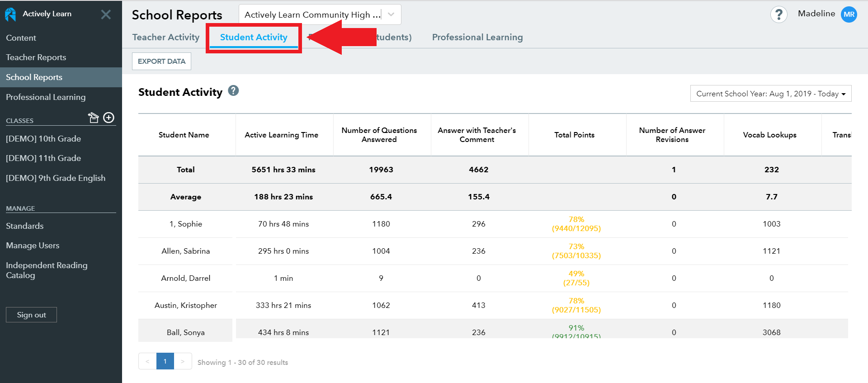Click the Vocab Lookups value 3068
Image resolution: width=868 pixels, height=383 pixels.
pos(771,332)
